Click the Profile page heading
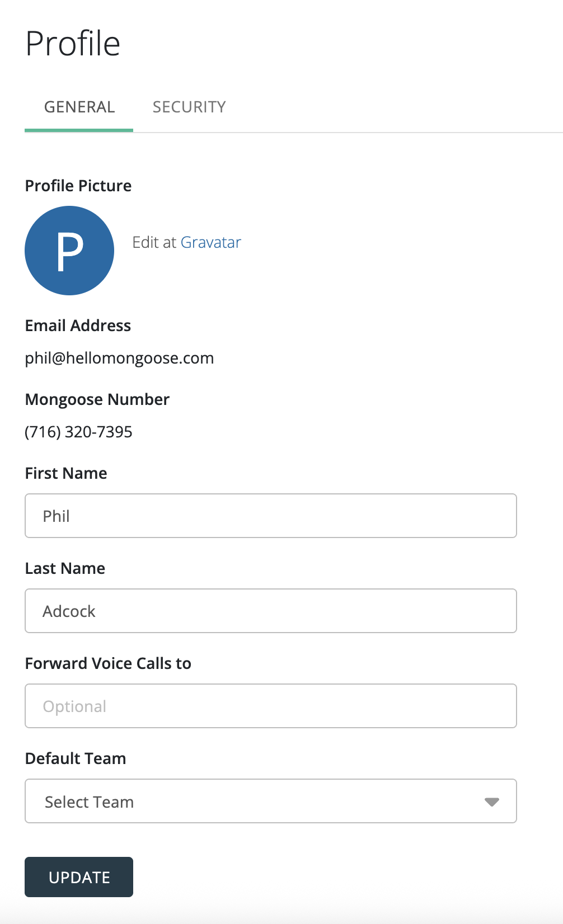The width and height of the screenshot is (563, 924). pos(73,44)
